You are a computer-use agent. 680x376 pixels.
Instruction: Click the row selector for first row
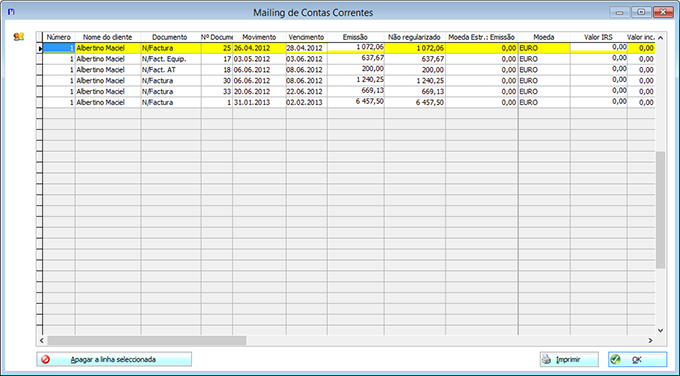tap(39, 48)
